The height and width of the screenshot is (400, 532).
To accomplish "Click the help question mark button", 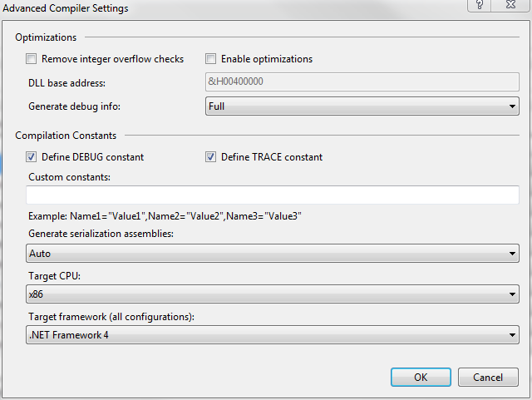I will point(480,6).
